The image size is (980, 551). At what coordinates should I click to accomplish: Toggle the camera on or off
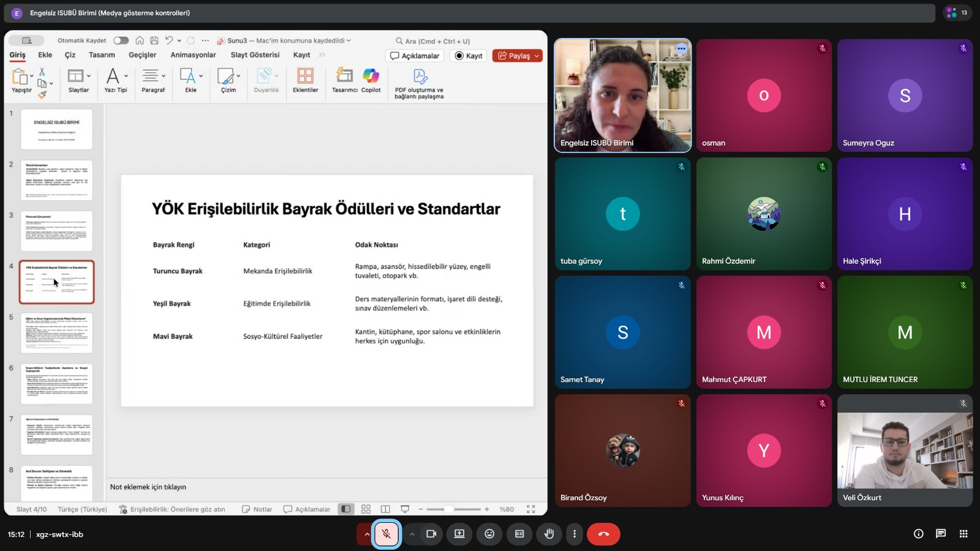[431, 534]
